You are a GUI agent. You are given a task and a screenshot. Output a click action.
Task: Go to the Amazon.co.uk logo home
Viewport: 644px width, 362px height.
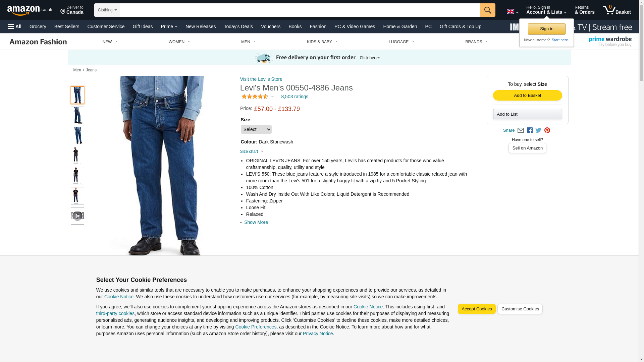[30, 10]
